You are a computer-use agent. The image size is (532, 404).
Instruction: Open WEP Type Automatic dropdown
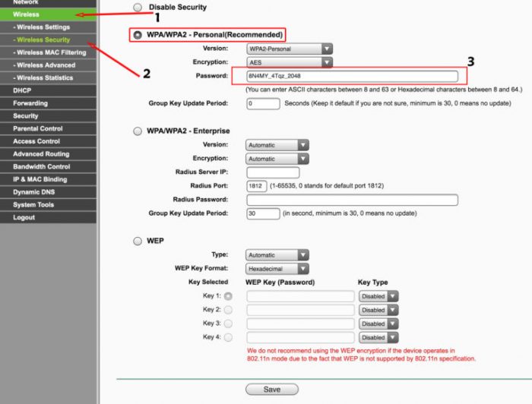(x=277, y=255)
